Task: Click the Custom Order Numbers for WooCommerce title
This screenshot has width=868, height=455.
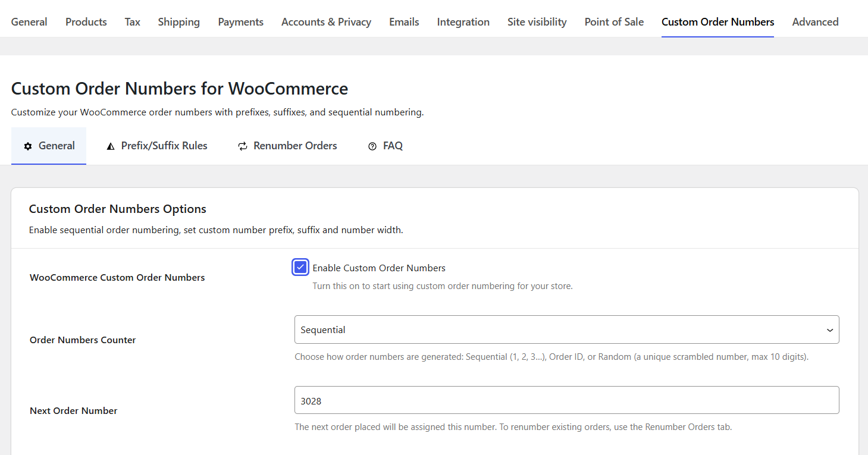Action: tap(180, 89)
